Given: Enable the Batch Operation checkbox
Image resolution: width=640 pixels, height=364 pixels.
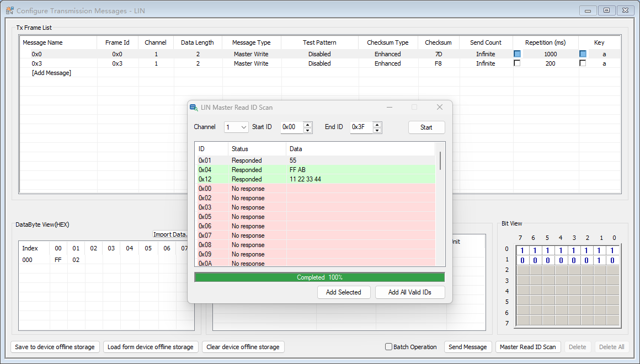Looking at the screenshot, I should click(x=388, y=346).
